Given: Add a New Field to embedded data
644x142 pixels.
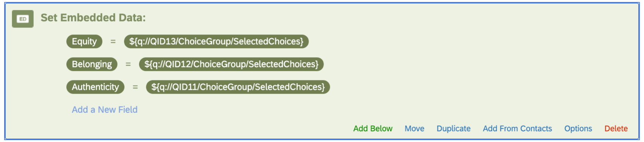Looking at the screenshot, I should [x=105, y=110].
